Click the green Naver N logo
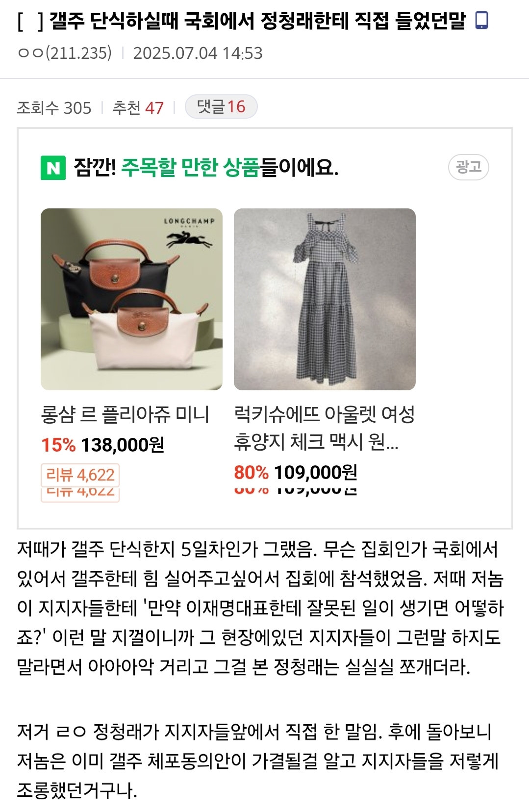Screen dimensions: 529x812 tap(53, 168)
